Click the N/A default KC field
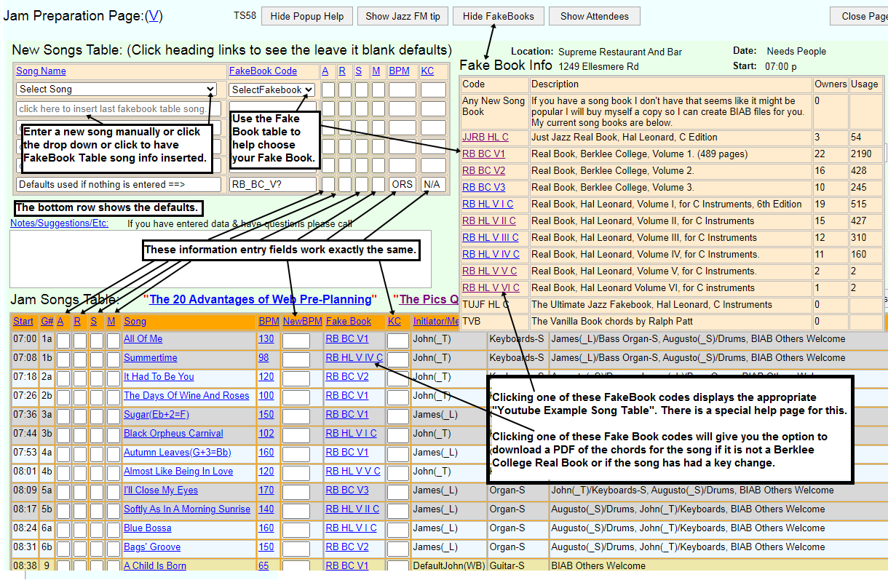 (x=432, y=184)
